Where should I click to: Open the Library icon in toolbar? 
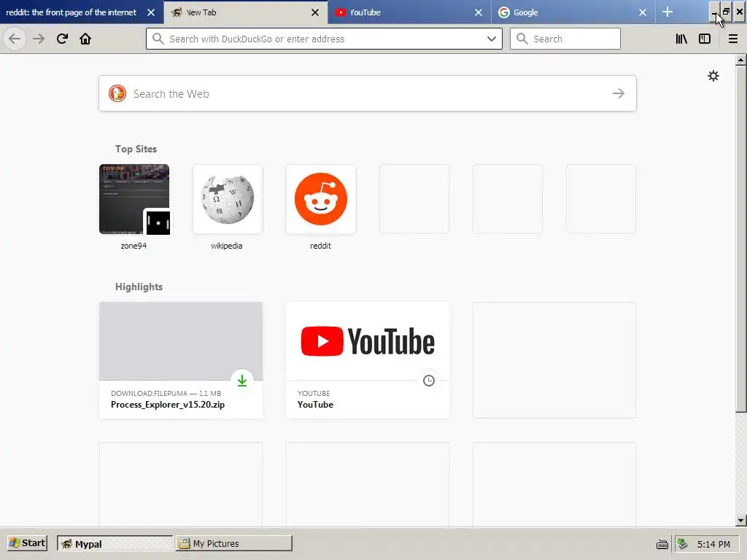681,39
